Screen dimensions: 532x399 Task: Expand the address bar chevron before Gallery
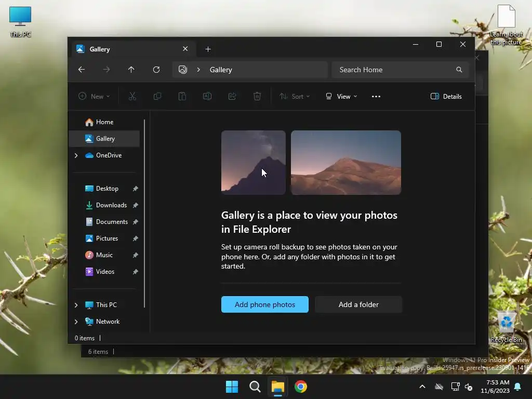(198, 70)
